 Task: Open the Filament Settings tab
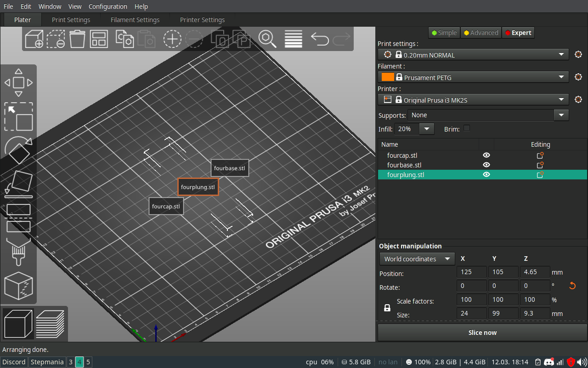135,20
